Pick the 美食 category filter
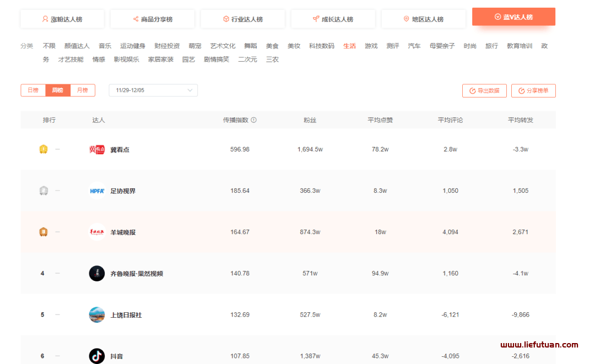 click(272, 46)
